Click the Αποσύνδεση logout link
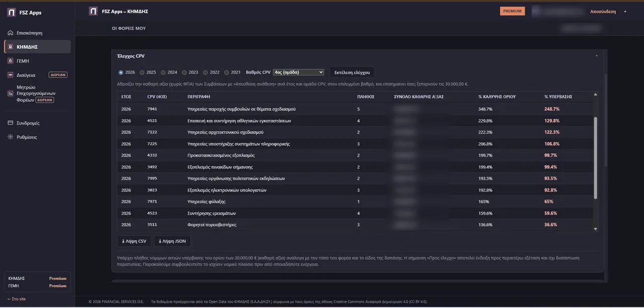644x308 pixels. pos(603,11)
